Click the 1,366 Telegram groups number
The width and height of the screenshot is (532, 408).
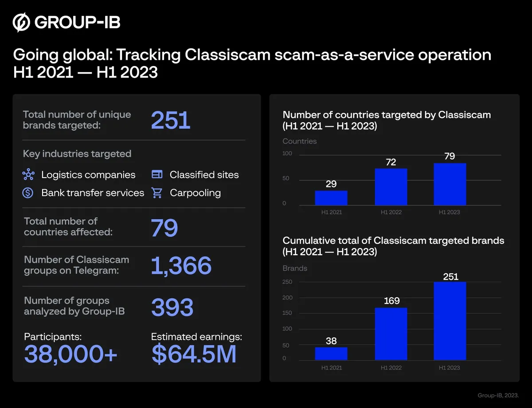[x=181, y=265]
